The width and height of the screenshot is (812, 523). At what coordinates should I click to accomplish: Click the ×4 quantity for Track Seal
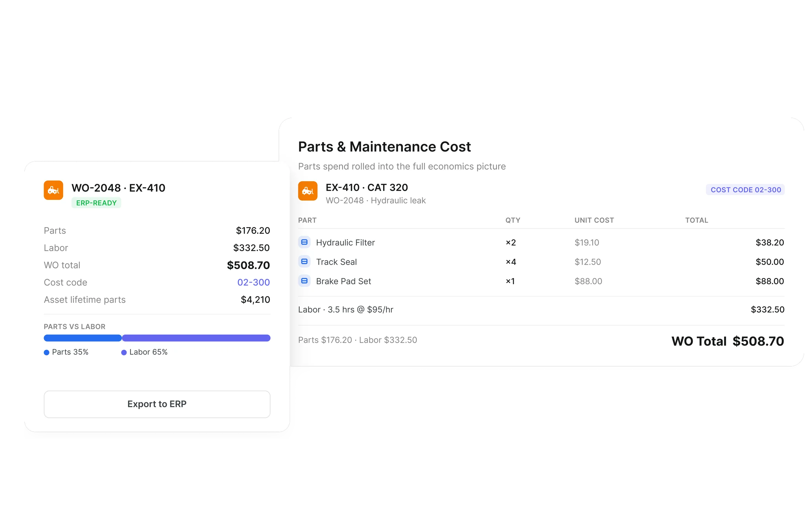(x=511, y=262)
